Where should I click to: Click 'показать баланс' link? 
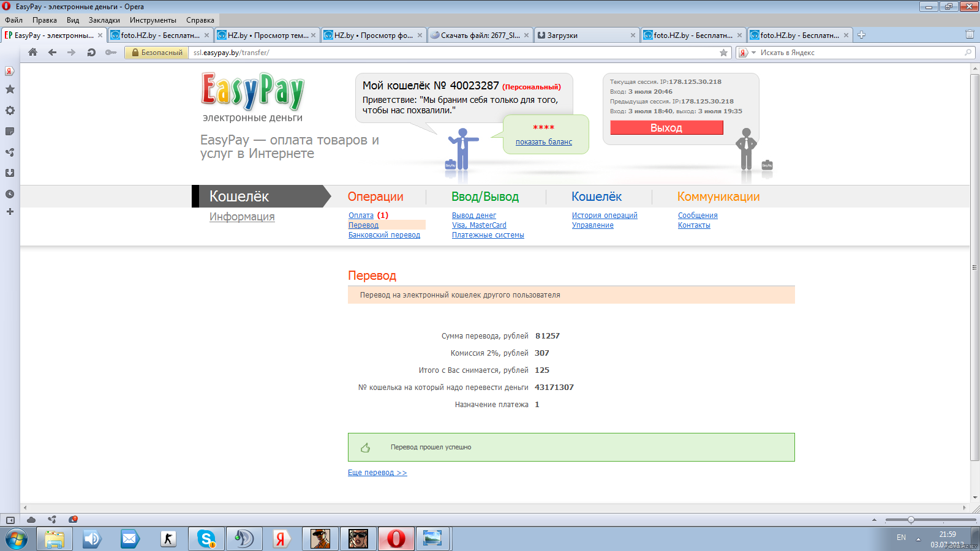(x=544, y=142)
